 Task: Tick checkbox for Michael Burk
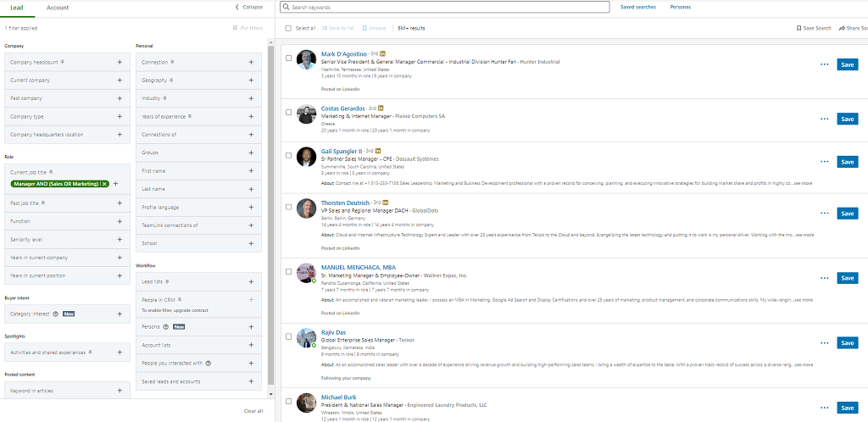tap(288, 401)
